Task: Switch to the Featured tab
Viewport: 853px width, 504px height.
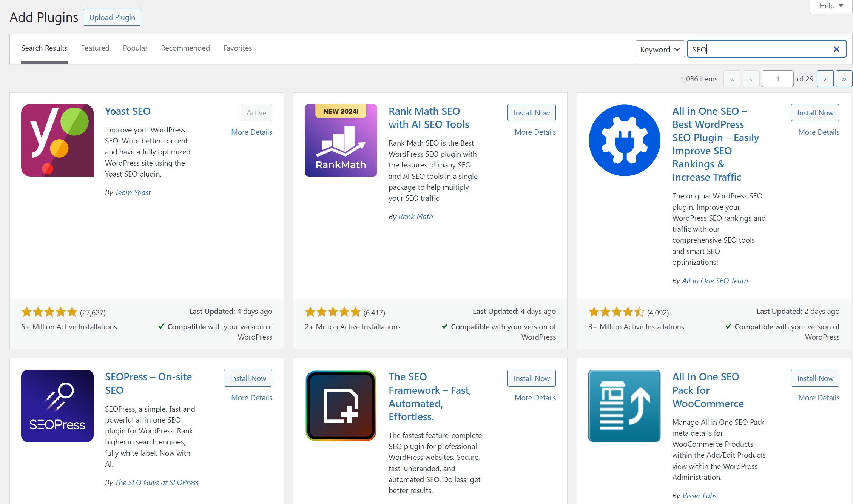Action: pyautogui.click(x=95, y=48)
